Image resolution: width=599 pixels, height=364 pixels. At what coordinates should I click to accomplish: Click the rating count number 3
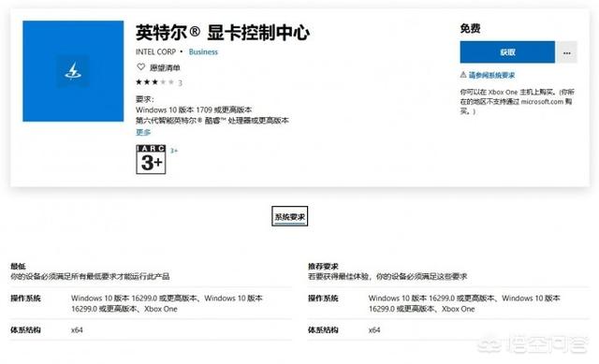tap(180, 82)
